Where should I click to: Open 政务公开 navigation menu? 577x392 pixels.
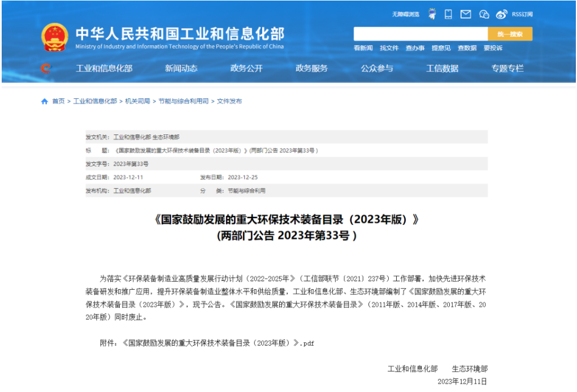click(246, 68)
